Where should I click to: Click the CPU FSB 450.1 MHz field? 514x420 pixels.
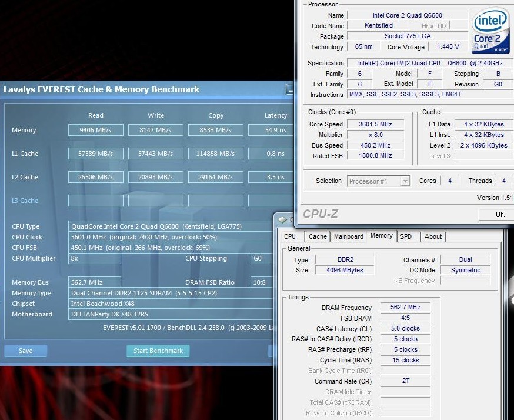point(171,248)
